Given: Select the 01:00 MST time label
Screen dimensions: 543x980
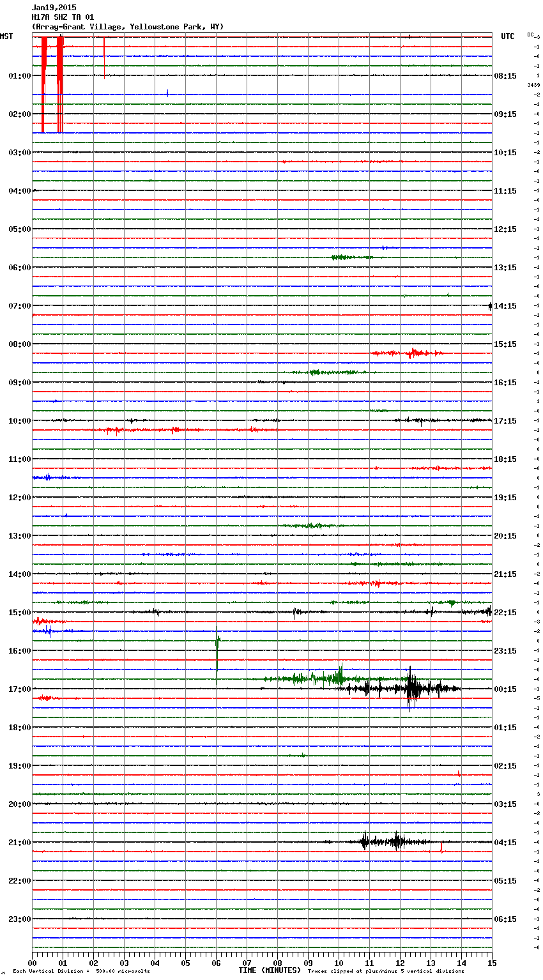Looking at the screenshot, I should click(x=19, y=76).
